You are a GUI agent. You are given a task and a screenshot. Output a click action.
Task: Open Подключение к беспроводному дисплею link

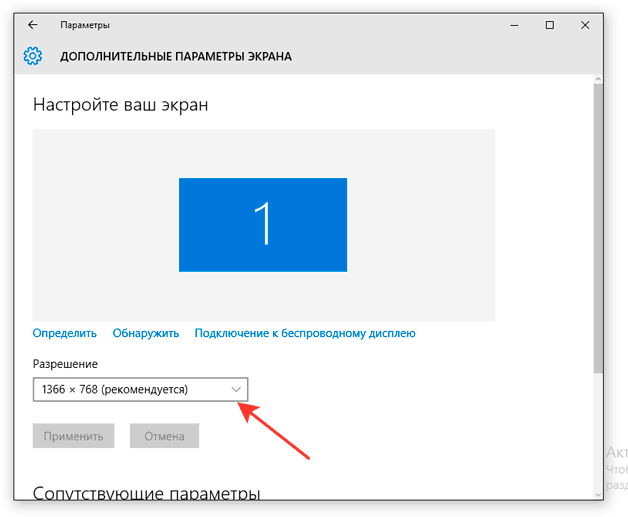[304, 333]
